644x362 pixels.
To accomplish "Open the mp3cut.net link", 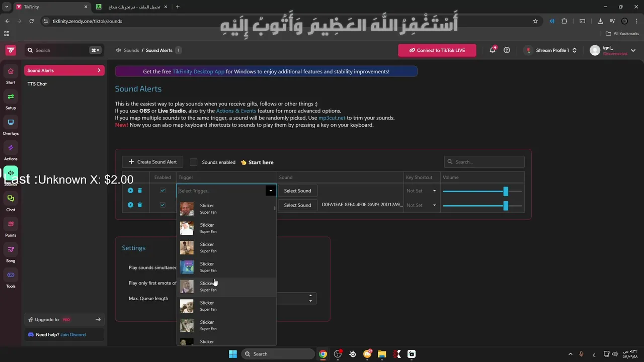I will (x=332, y=118).
